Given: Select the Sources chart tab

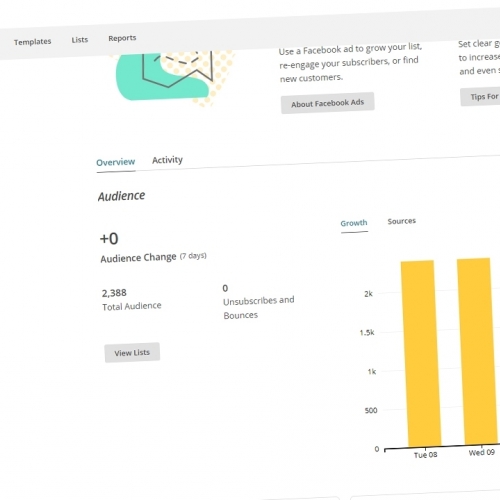Looking at the screenshot, I should point(401,221).
